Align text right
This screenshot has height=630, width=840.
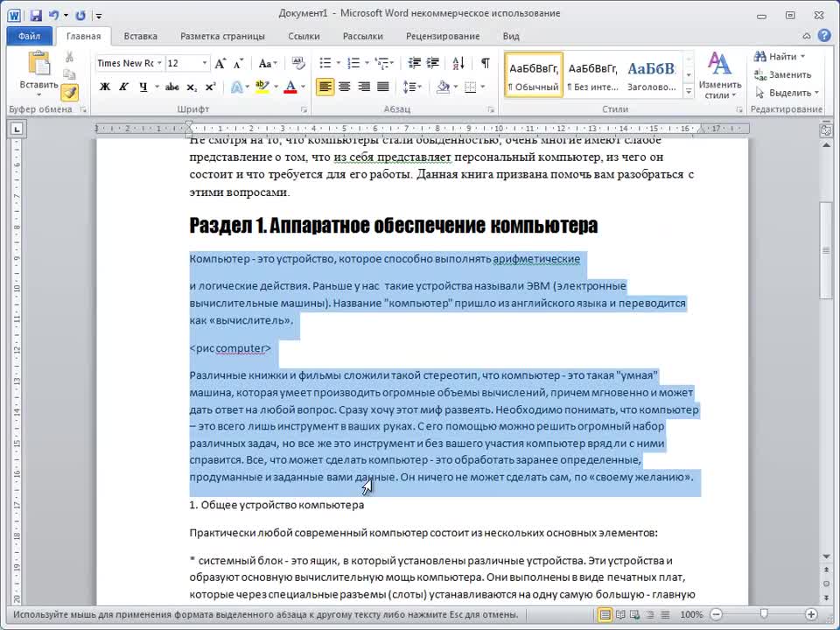pyautogui.click(x=364, y=87)
